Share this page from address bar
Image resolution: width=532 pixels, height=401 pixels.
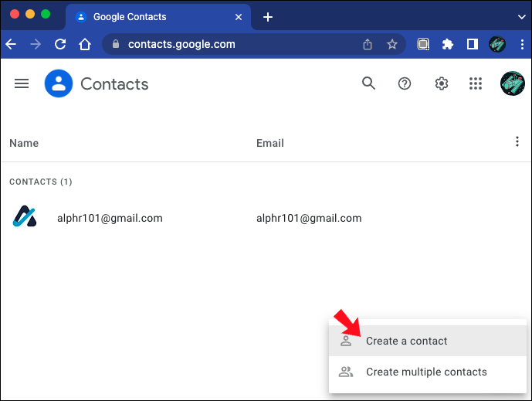pos(368,45)
